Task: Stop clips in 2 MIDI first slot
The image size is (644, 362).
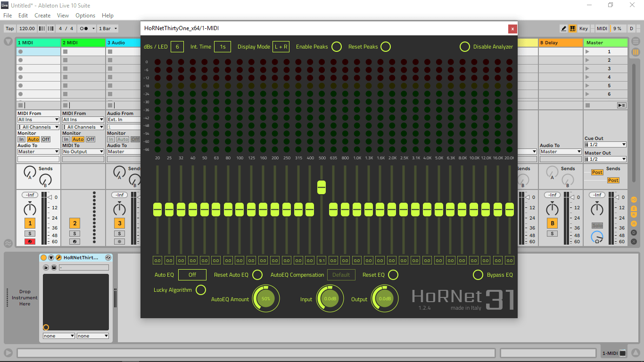Action: (66, 51)
